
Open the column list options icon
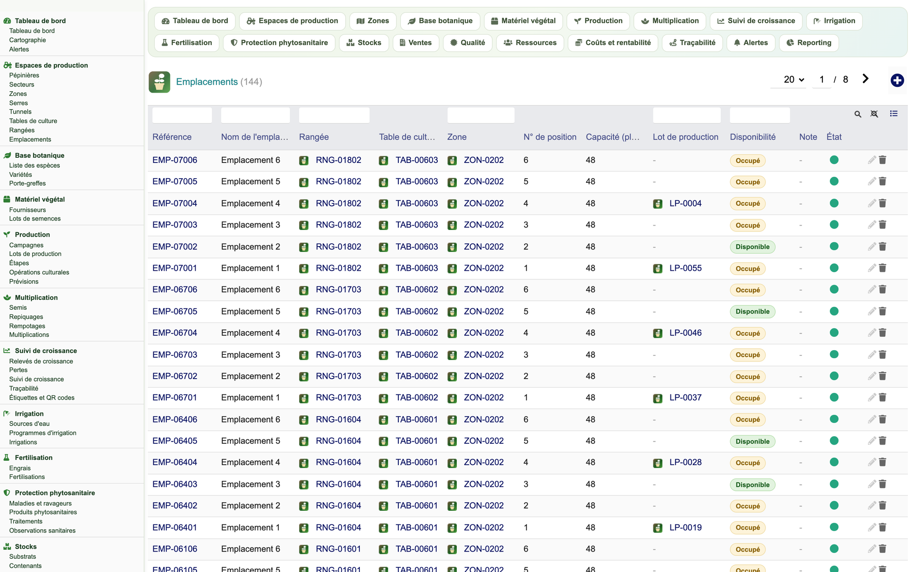click(x=894, y=114)
